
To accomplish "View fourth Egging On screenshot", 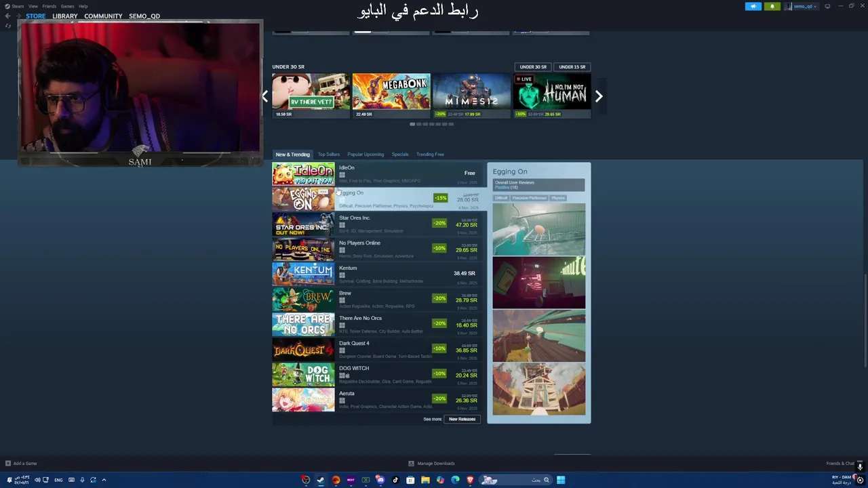I will coord(539,389).
